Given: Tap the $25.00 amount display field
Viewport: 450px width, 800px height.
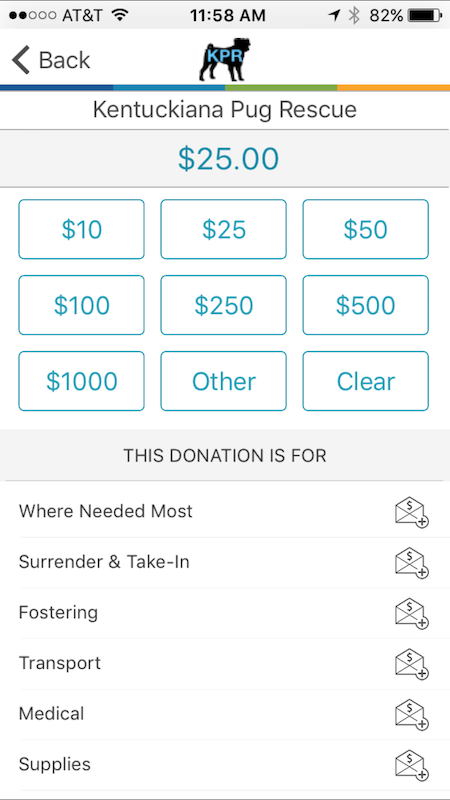Looking at the screenshot, I should click(x=225, y=159).
